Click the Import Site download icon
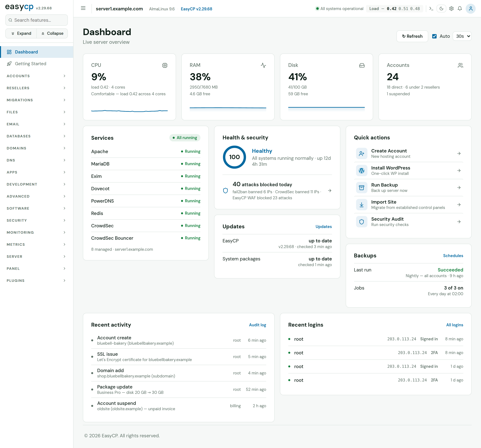Image resolution: width=481 pixels, height=448 pixels. 361,205
